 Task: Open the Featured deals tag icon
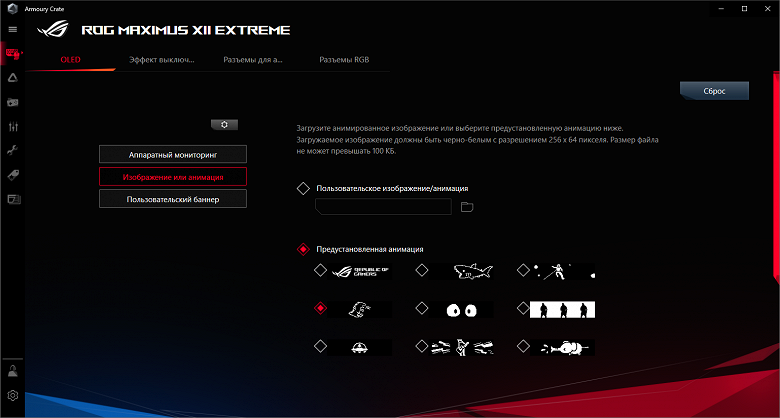point(13,175)
